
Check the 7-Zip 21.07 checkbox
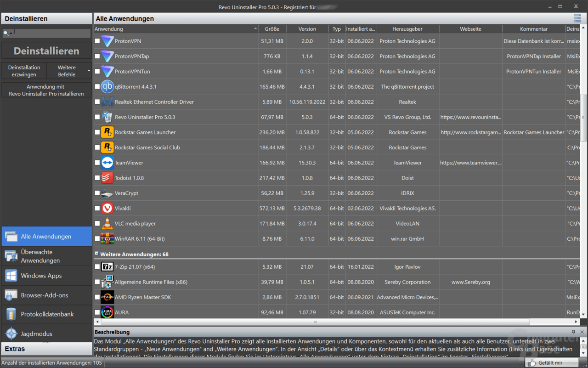click(x=97, y=266)
